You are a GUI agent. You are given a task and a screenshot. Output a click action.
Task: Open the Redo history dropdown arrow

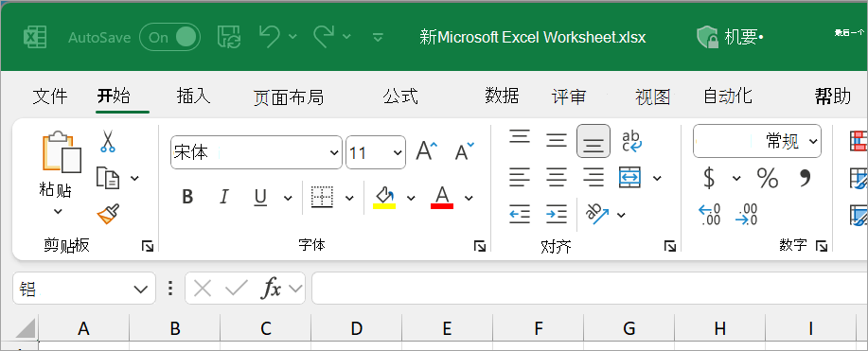pyautogui.click(x=346, y=37)
